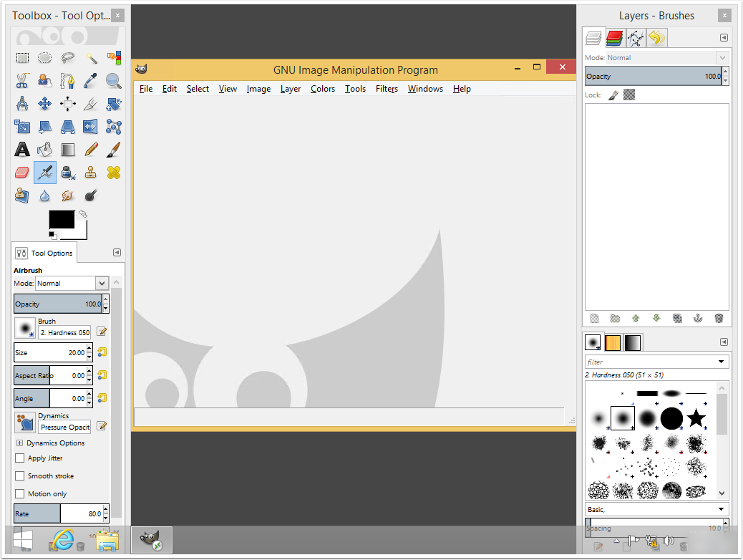The height and width of the screenshot is (560, 743).
Task: Select the Alignment tool
Action: 68,103
